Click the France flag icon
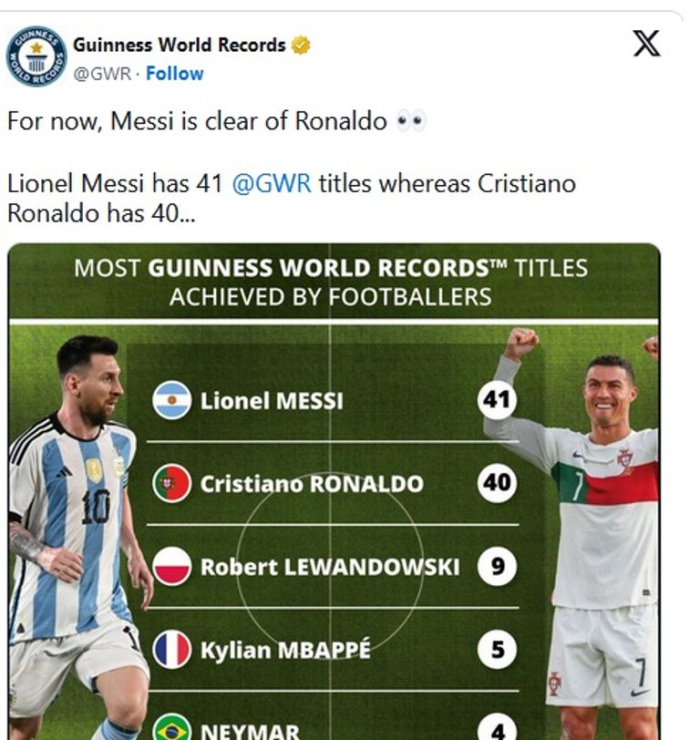700x740 pixels. point(171,650)
